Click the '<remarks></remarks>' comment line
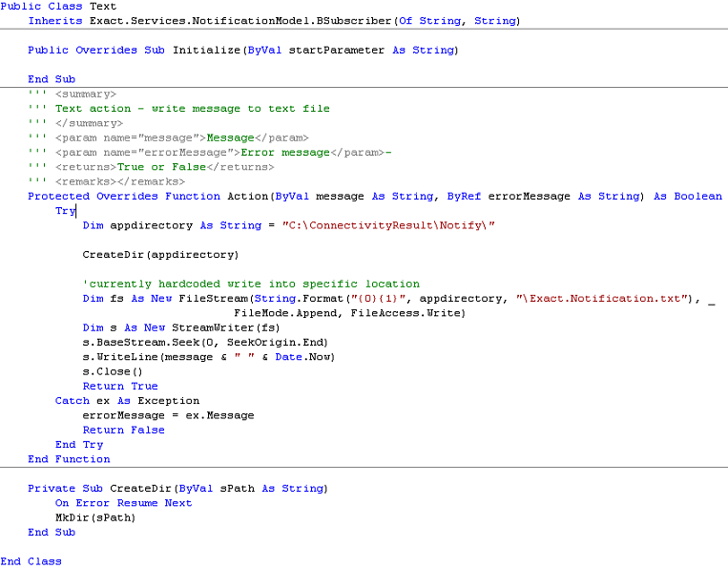The image size is (728, 569). point(120,181)
